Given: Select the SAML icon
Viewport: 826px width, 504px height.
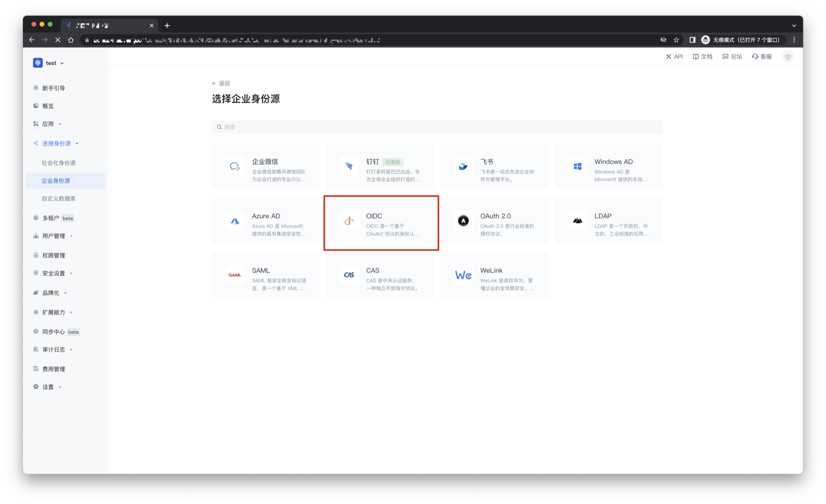Looking at the screenshot, I should 235,275.
